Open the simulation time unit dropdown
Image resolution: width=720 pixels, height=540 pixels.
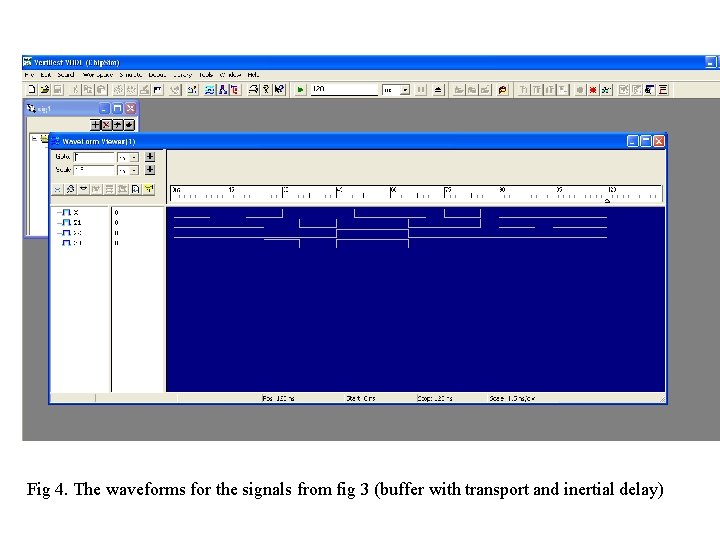click(405, 90)
